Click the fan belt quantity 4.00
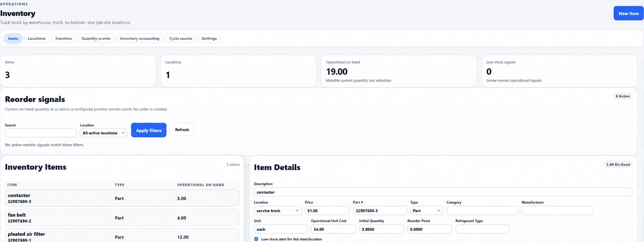644x242 pixels. coord(182,218)
